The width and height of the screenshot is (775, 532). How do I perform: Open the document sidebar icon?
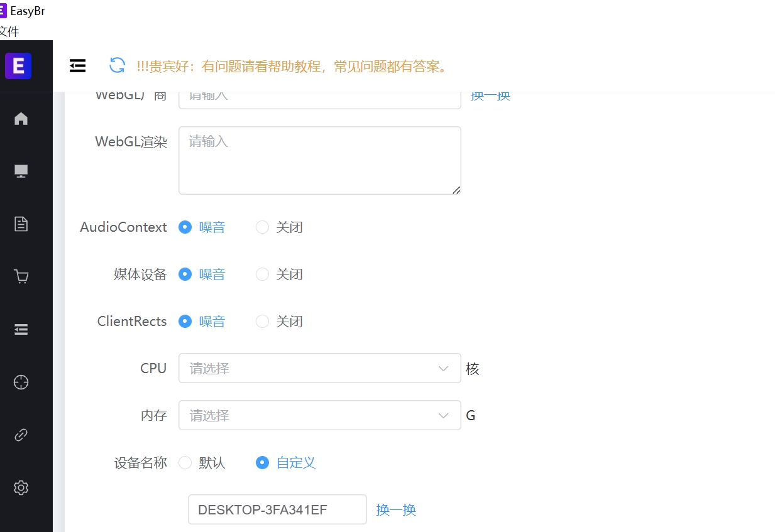[21, 223]
